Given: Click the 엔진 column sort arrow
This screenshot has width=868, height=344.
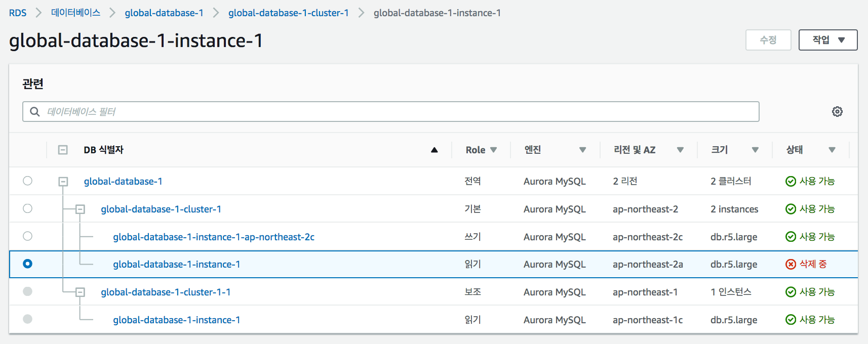Looking at the screenshot, I should coord(582,150).
